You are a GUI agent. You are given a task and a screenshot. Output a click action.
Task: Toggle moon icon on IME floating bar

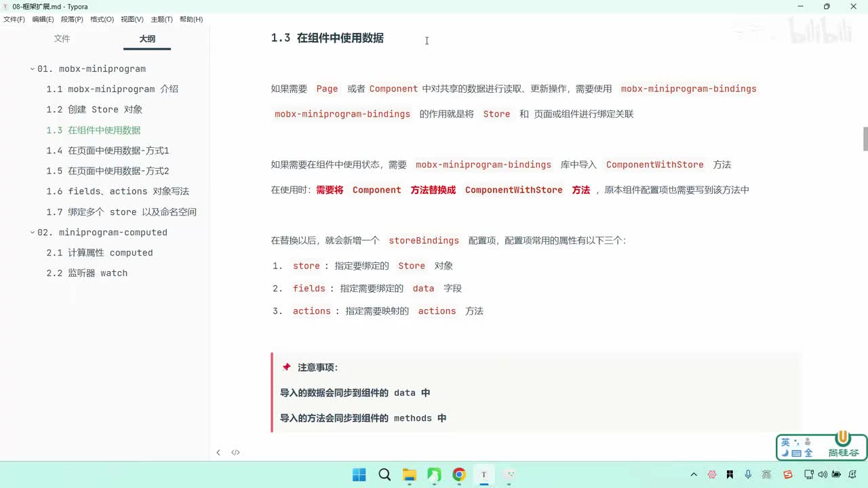coord(785,453)
